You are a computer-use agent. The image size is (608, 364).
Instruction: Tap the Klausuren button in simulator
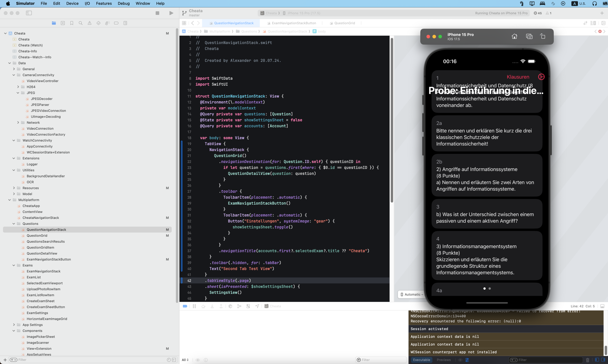518,77
